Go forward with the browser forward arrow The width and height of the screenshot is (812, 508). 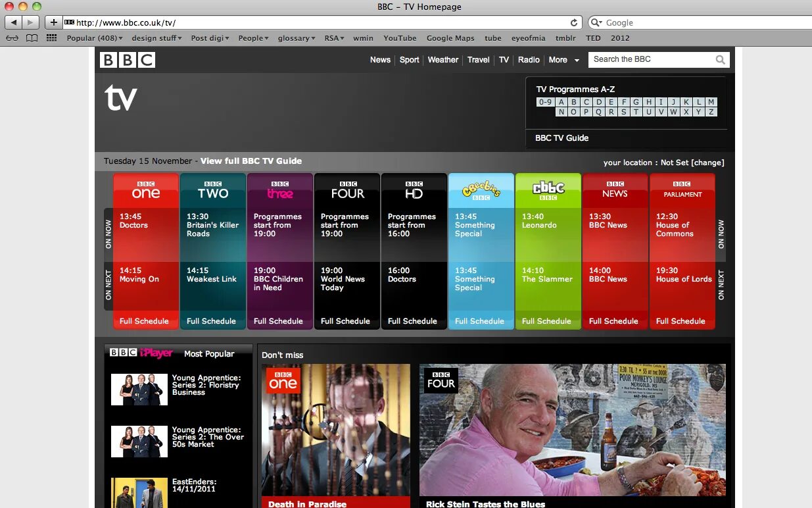click(x=31, y=22)
